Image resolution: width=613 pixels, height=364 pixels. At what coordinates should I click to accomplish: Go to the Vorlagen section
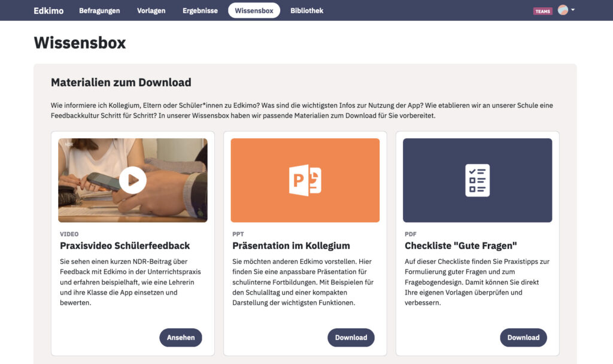point(151,11)
